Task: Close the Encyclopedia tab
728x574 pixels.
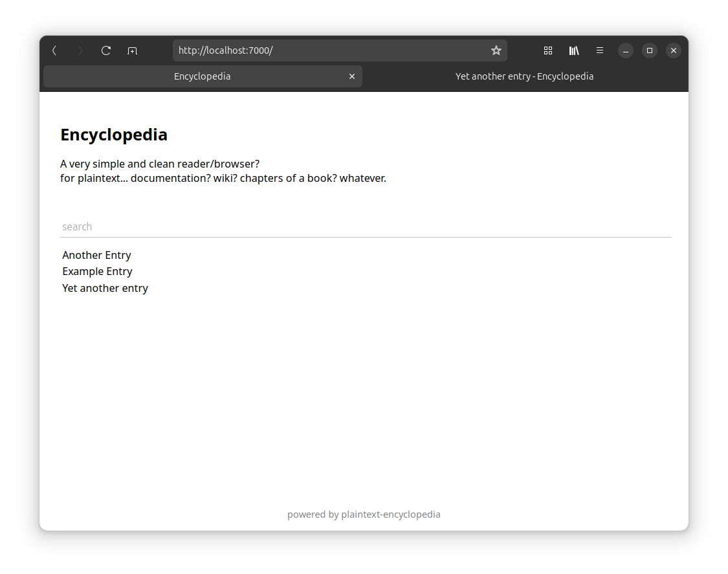Action: coord(352,76)
